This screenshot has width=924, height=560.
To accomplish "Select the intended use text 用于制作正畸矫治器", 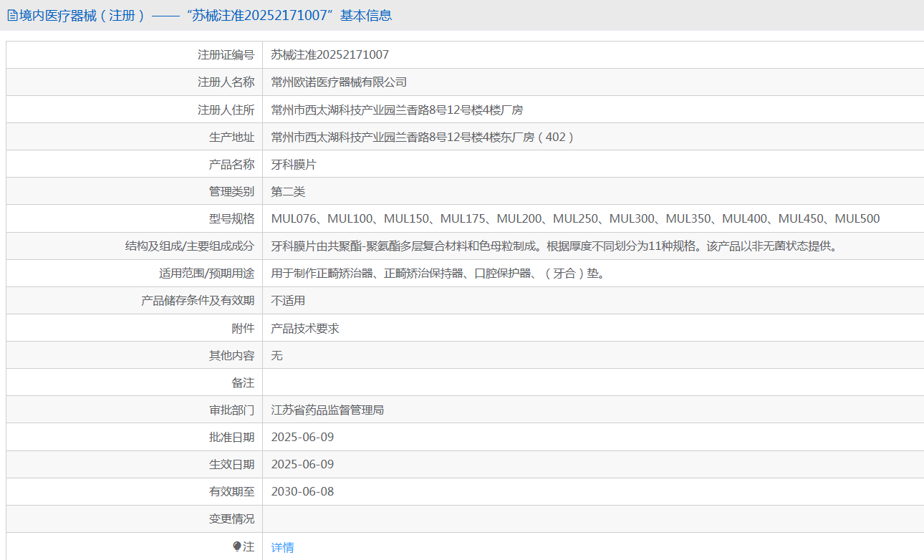I will [438, 273].
